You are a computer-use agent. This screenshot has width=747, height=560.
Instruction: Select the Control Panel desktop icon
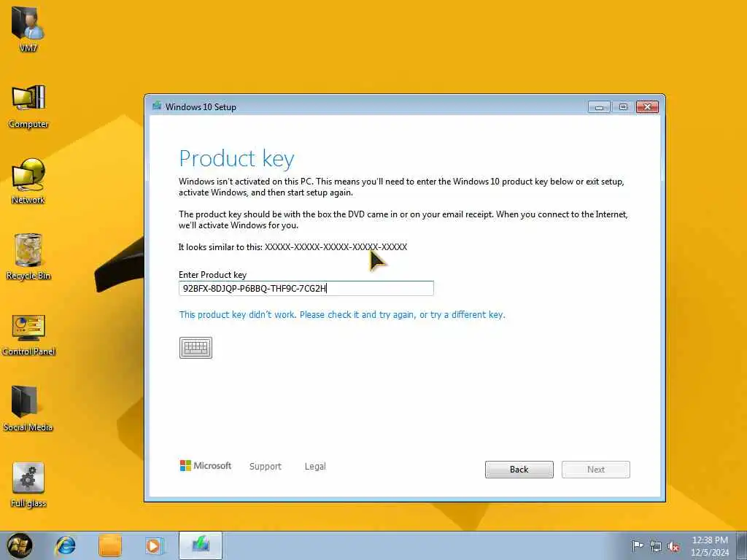(x=28, y=334)
